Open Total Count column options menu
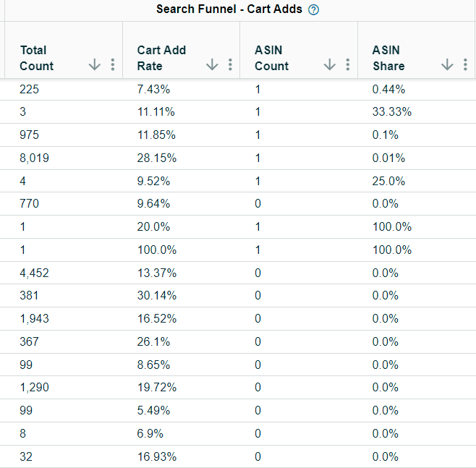Screen dimensions: 476x468 coord(112,65)
